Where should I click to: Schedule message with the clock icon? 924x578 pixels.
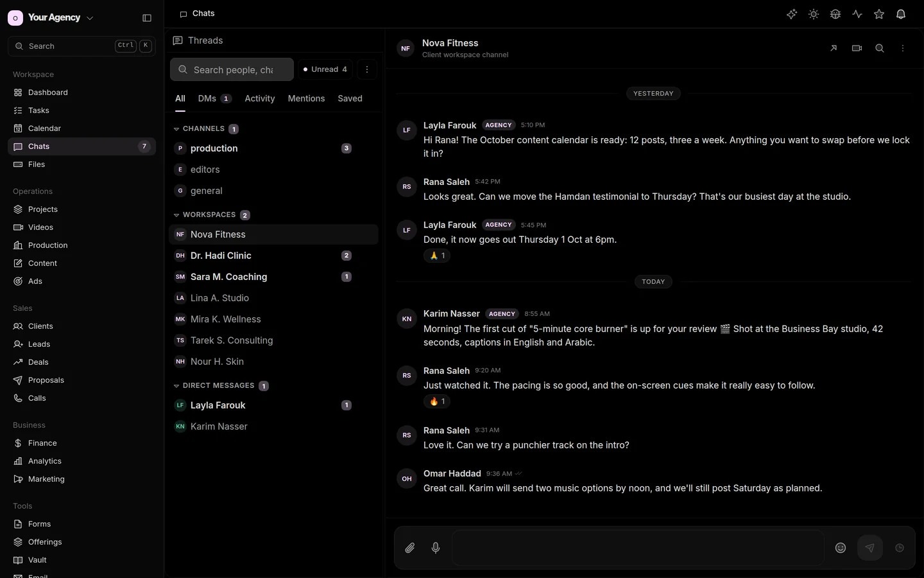coord(900,548)
